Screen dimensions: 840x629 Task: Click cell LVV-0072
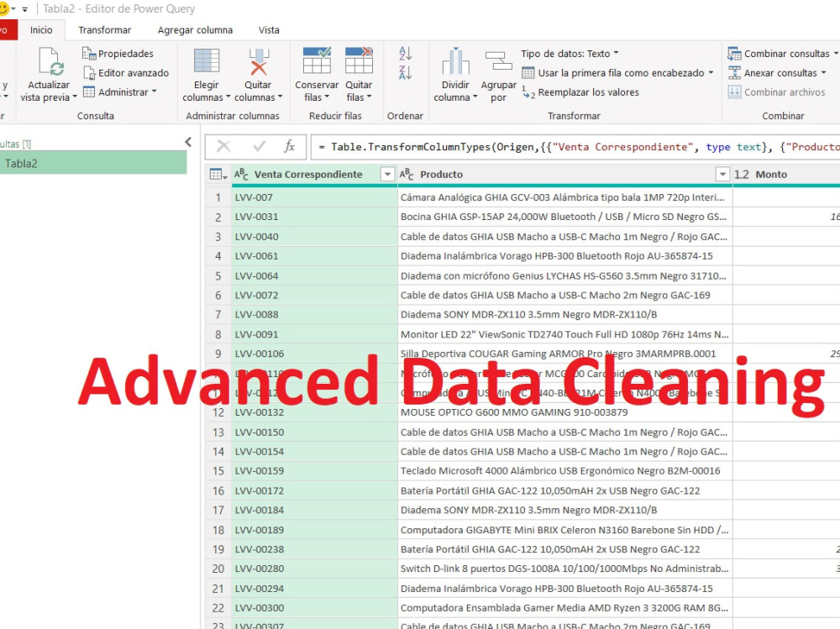(x=314, y=295)
